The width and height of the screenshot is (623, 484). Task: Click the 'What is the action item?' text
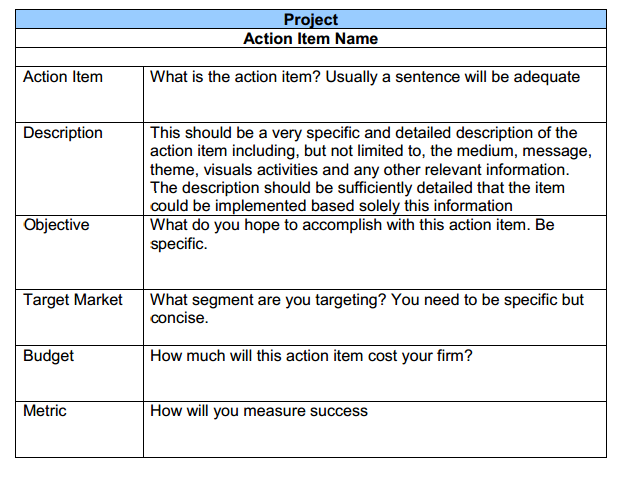pyautogui.click(x=235, y=77)
